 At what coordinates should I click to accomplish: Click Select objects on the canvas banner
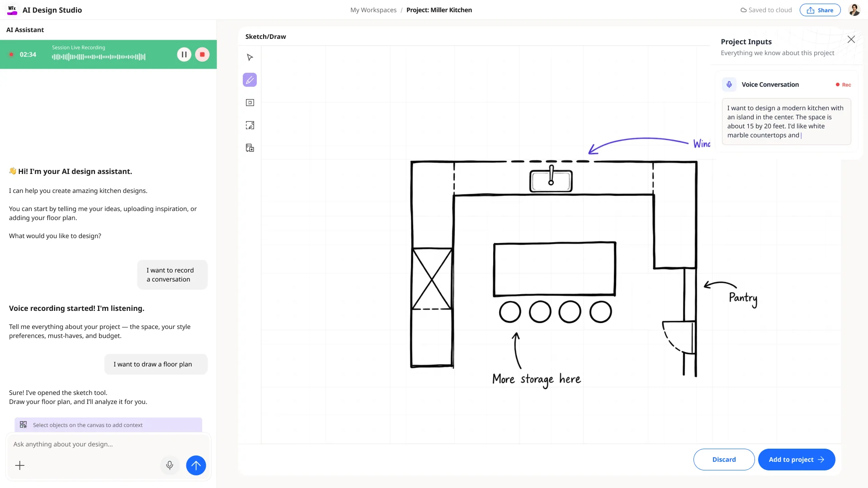[x=108, y=425]
